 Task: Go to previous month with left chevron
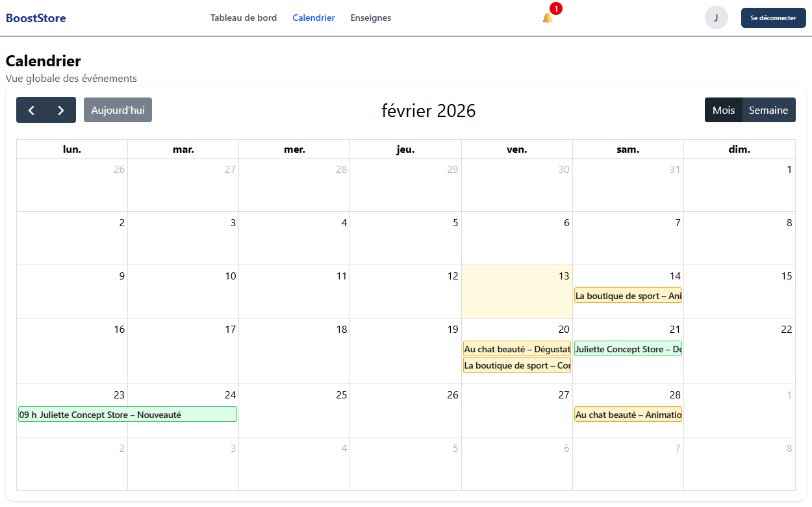click(x=31, y=110)
